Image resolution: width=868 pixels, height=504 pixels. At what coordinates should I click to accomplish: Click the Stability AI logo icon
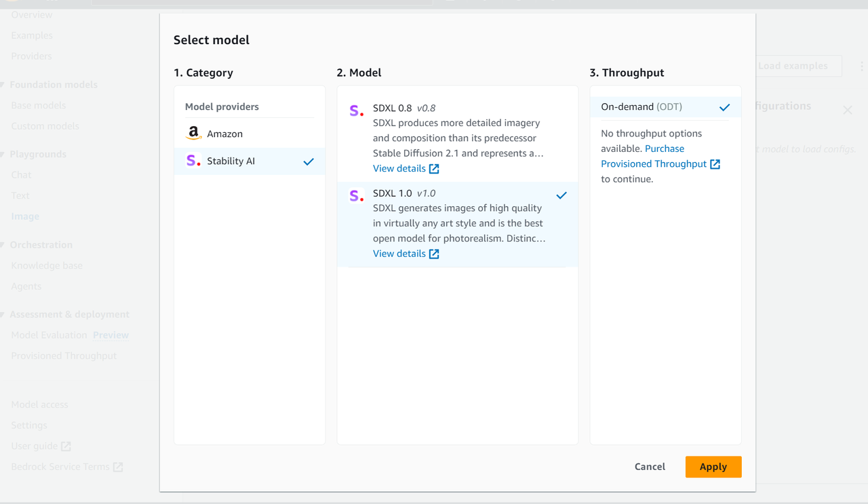point(193,161)
